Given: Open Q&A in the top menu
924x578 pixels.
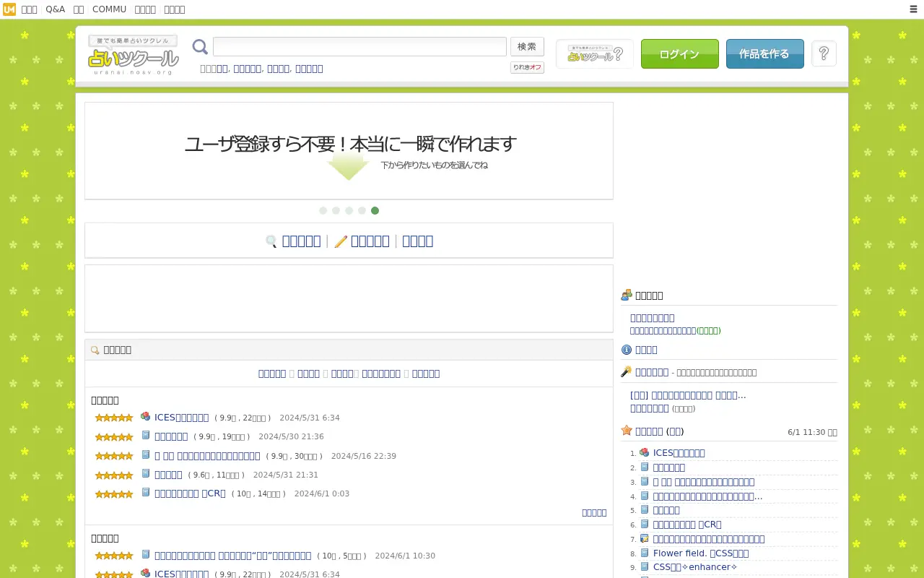Looking at the screenshot, I should (x=55, y=9).
